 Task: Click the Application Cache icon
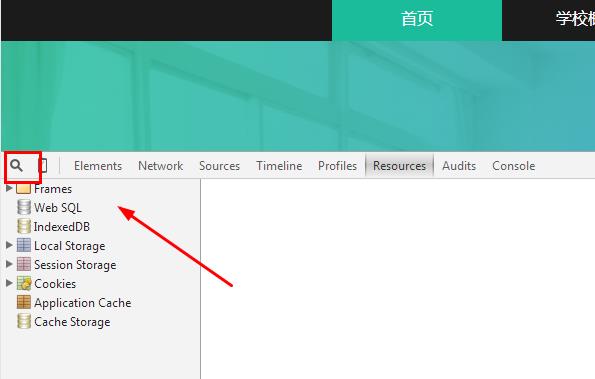pyautogui.click(x=24, y=302)
